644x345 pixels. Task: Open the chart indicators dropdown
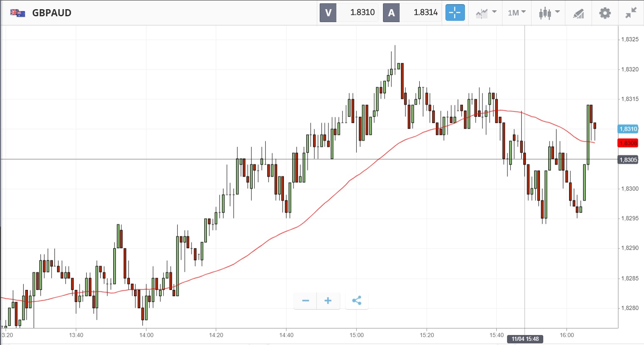click(x=486, y=13)
